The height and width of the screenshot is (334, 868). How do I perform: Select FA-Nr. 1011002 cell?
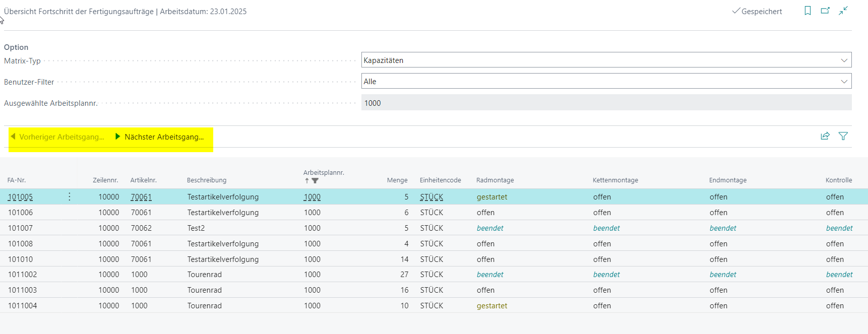[x=22, y=275]
